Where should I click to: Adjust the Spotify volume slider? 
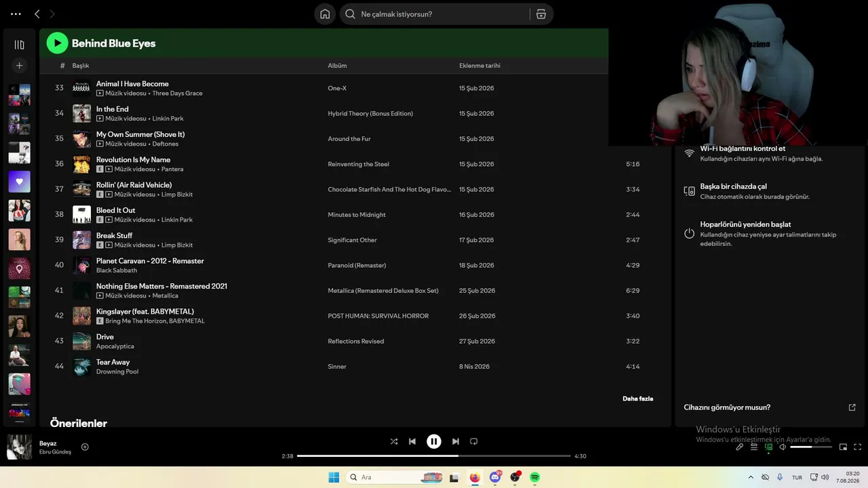coord(811,447)
